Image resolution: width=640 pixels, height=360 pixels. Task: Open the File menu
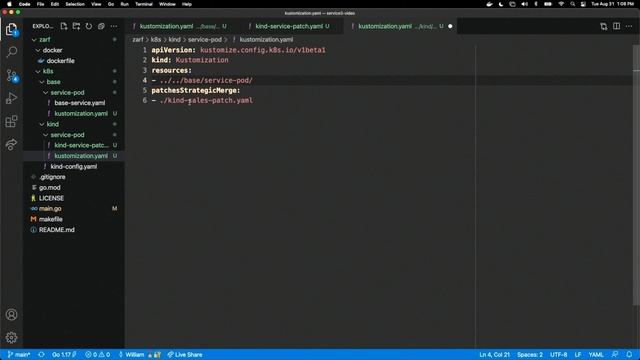pyautogui.click(x=40, y=4)
